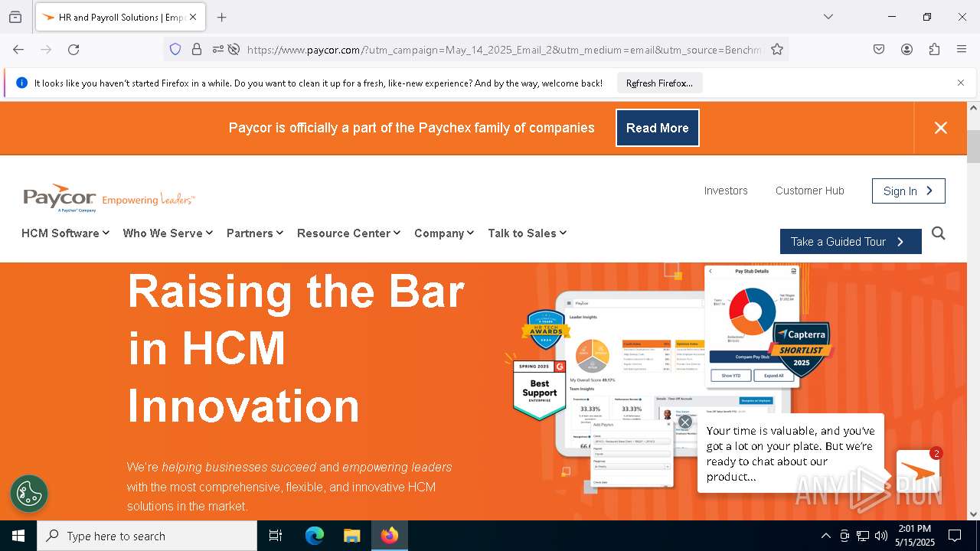Open the Customer Hub link
This screenshot has width=980, height=551.
[x=809, y=191]
